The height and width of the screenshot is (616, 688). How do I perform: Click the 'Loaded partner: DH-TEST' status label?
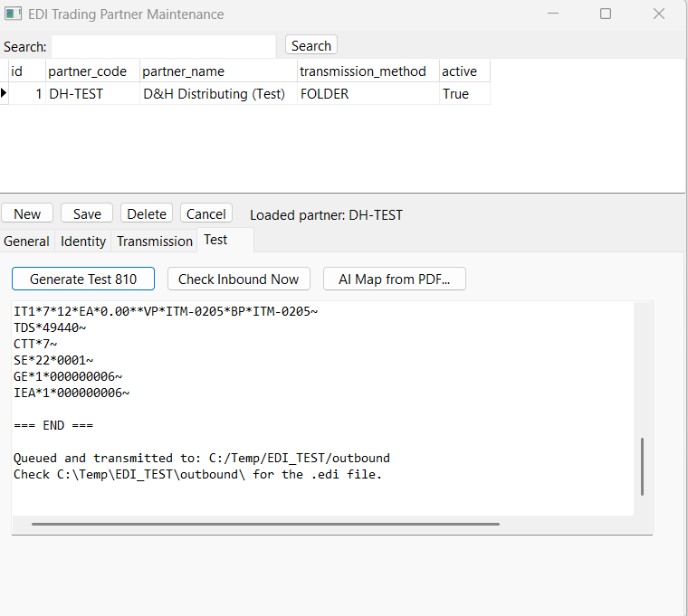[x=326, y=215]
